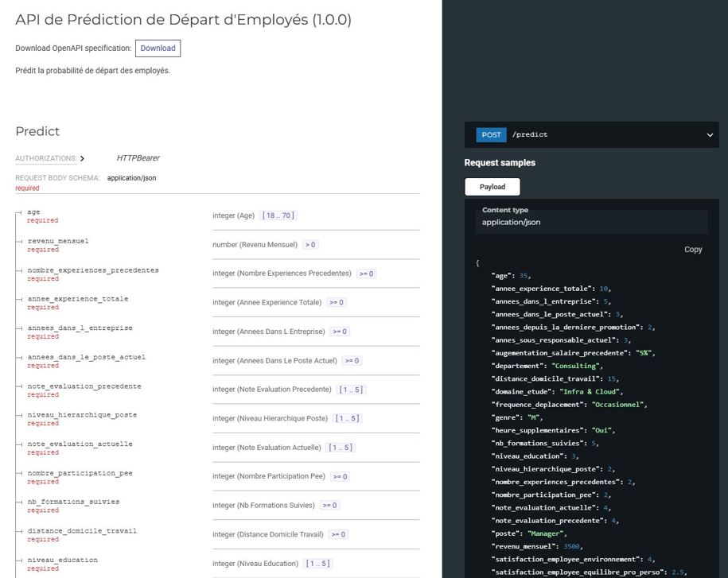Click the "heure_supplementaires": "Oui" line
Screen dimensions: 728x578
tap(554, 430)
